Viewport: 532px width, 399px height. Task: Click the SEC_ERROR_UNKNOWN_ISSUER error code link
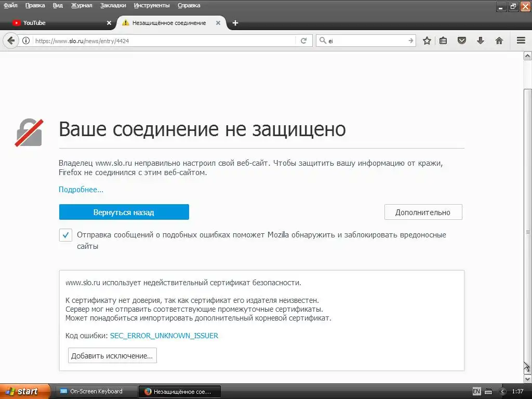pos(164,336)
